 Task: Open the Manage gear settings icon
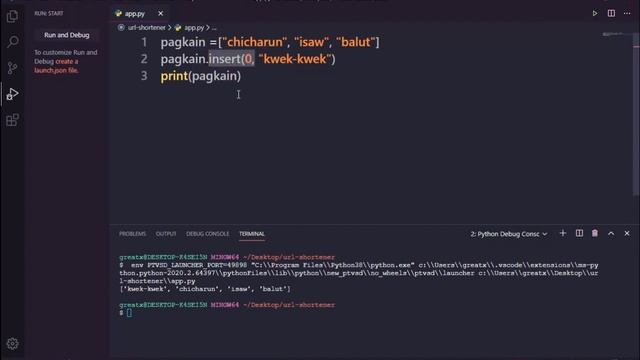click(12, 344)
